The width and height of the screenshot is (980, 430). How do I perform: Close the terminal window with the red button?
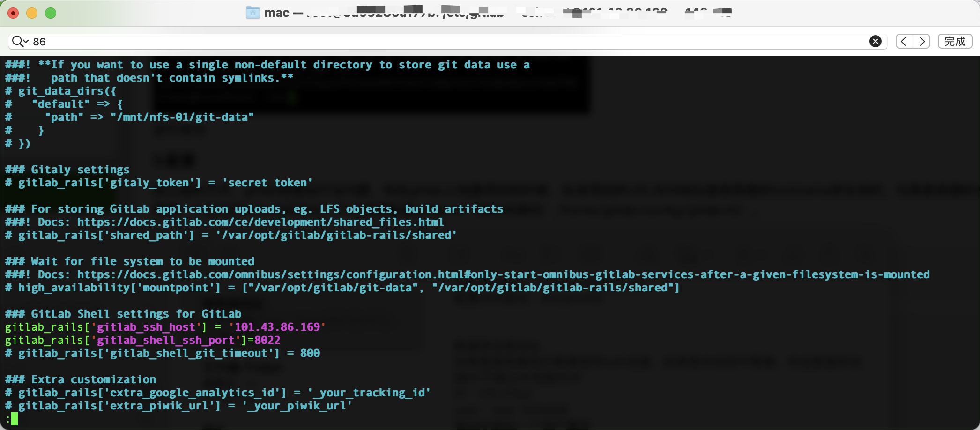13,13
